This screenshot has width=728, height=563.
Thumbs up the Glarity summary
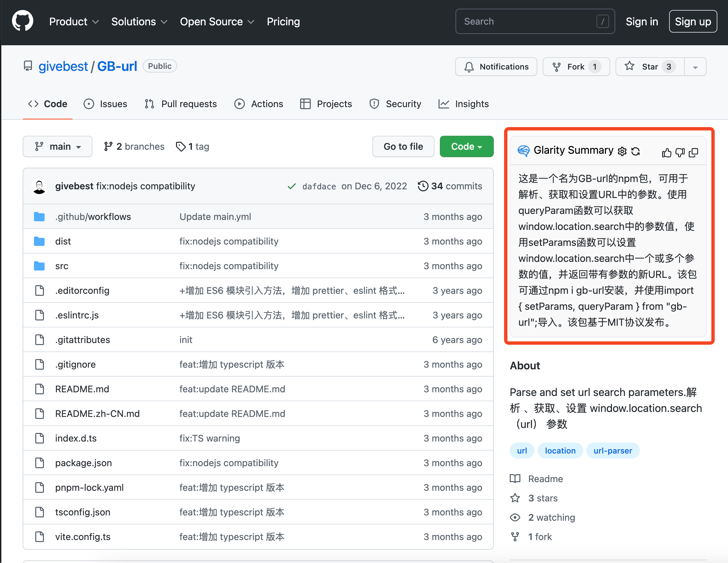pos(667,152)
